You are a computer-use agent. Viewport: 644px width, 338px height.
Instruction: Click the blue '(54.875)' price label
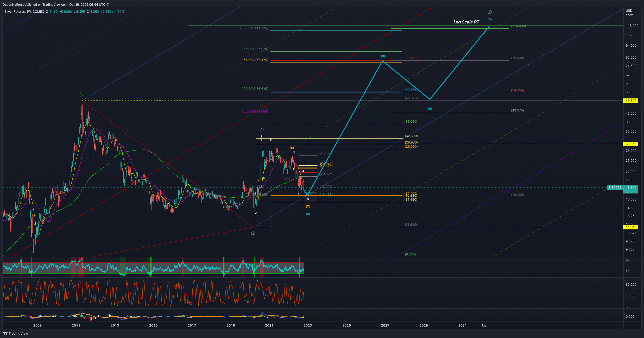click(x=411, y=90)
